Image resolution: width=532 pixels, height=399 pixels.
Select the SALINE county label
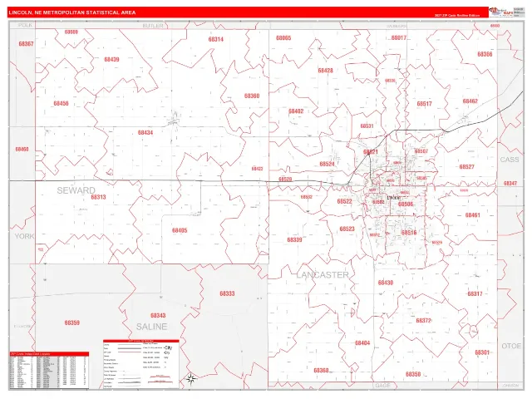[x=151, y=327]
